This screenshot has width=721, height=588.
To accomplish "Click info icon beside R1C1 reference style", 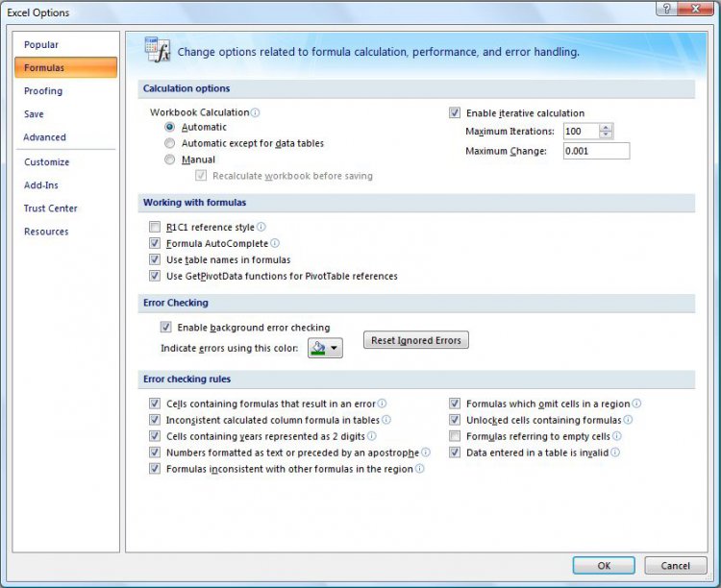I will coord(261,227).
